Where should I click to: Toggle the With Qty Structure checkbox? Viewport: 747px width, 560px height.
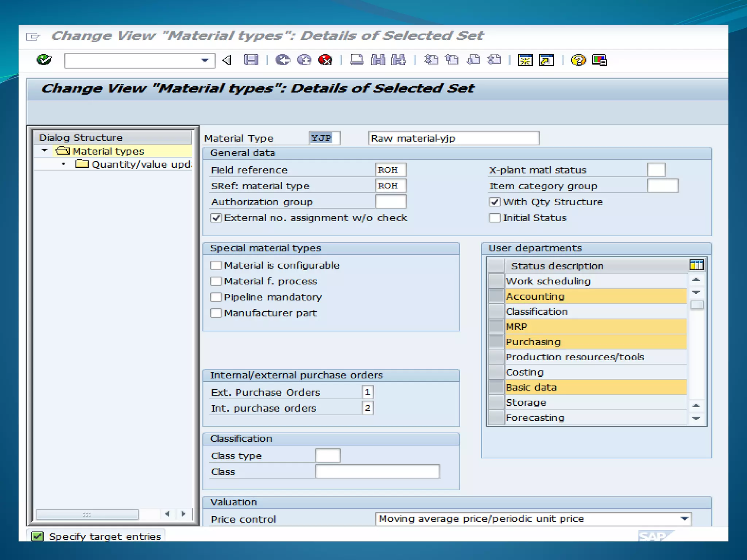[x=495, y=202]
